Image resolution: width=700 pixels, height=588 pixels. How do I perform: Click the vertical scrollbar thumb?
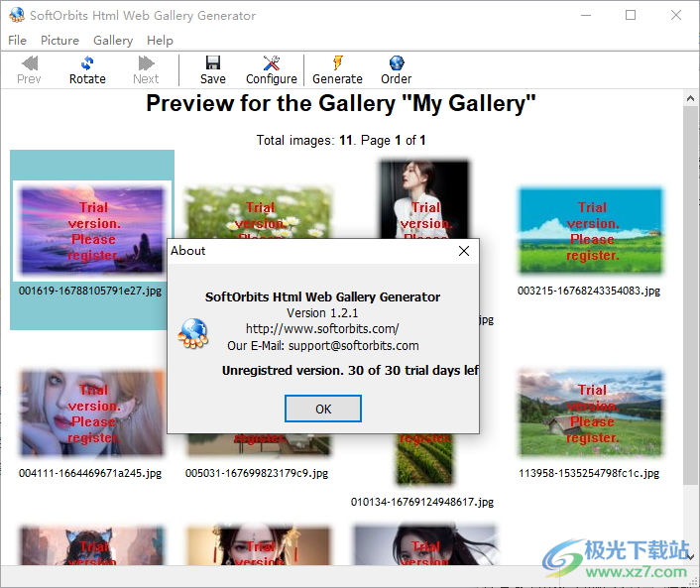point(690,294)
